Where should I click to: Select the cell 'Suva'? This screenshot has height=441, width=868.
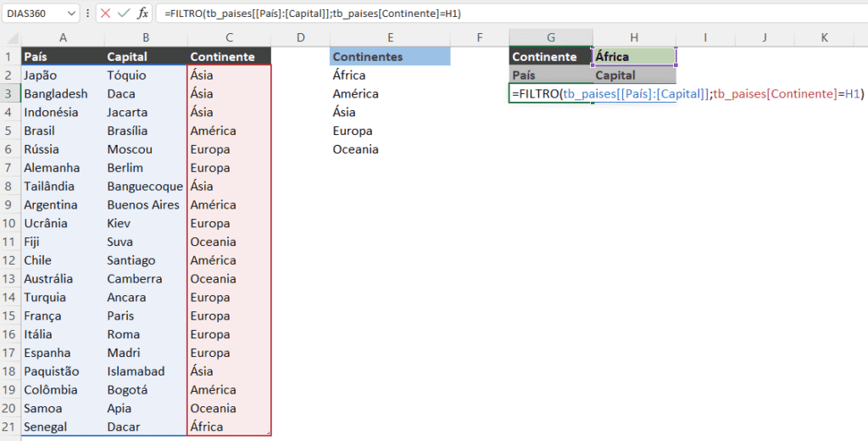pos(146,242)
